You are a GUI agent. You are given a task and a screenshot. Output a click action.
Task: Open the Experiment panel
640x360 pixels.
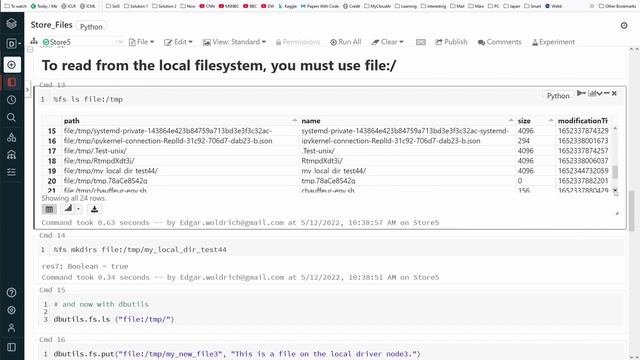[553, 42]
